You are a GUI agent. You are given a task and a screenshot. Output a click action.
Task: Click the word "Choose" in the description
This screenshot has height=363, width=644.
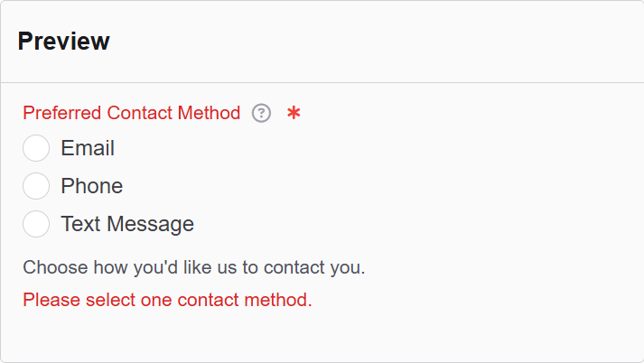50,267
